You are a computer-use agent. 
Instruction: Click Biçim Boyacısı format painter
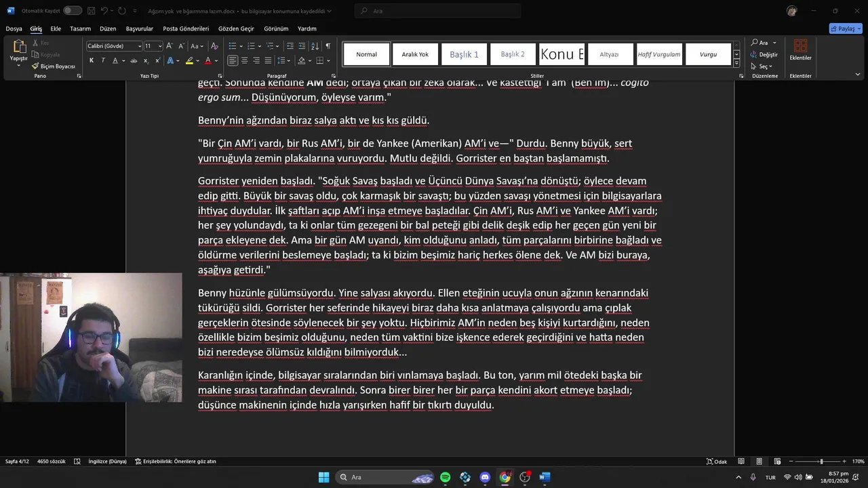tap(54, 66)
